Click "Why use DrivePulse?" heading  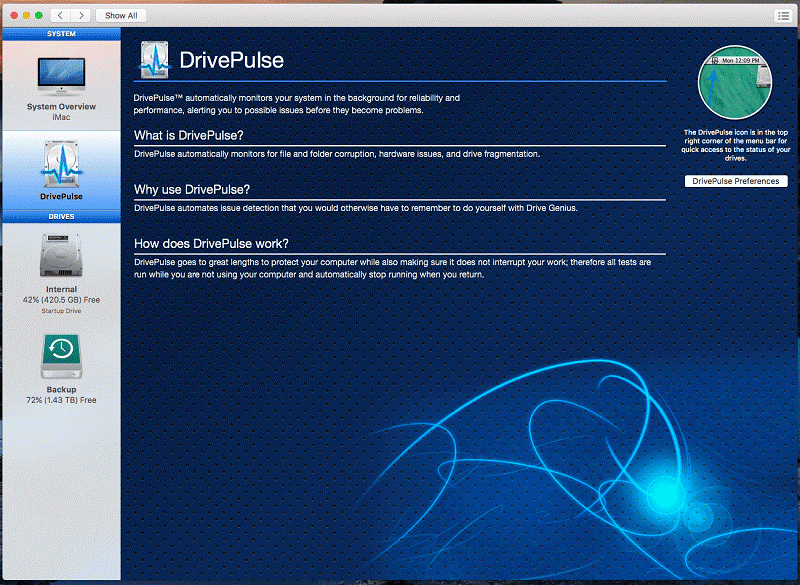pyautogui.click(x=192, y=189)
